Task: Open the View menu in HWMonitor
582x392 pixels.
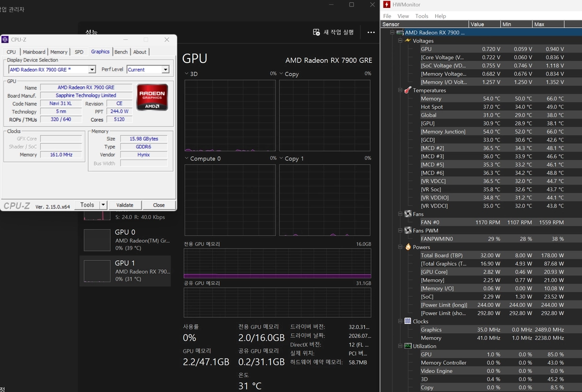Action: point(403,16)
